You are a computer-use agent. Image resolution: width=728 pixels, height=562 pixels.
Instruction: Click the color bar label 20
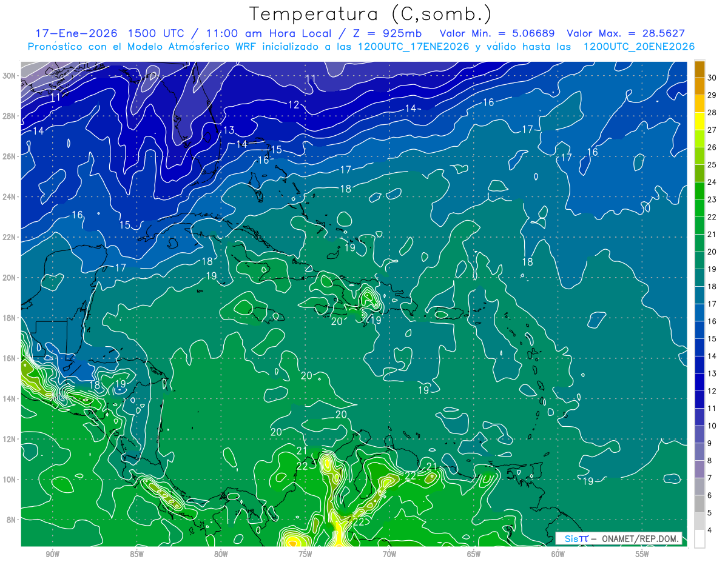coord(712,252)
